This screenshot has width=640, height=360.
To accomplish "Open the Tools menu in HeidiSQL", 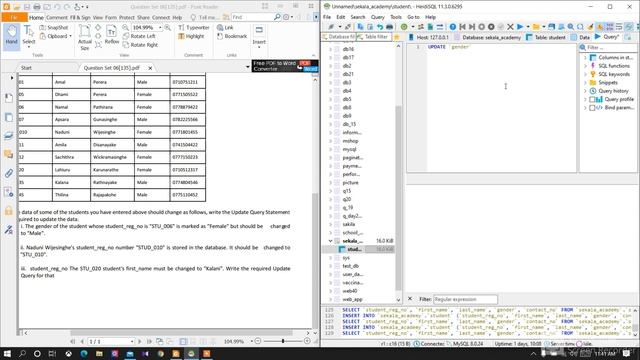I will pos(396,17).
